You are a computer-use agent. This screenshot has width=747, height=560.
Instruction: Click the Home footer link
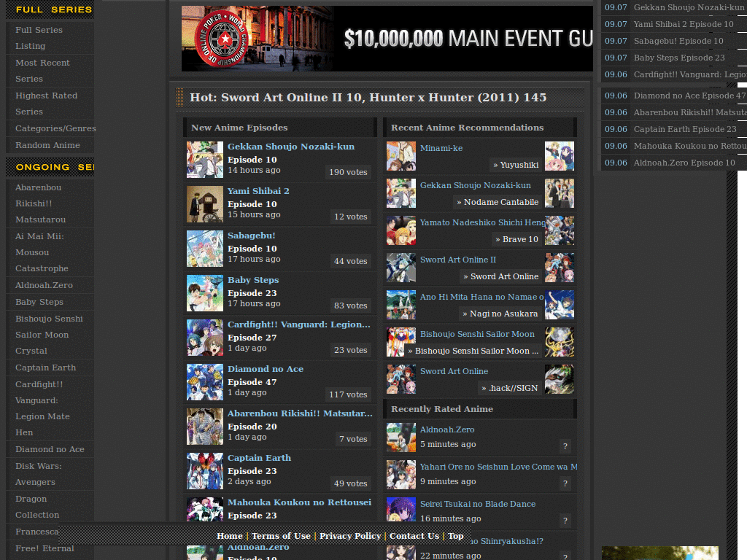[230, 536]
